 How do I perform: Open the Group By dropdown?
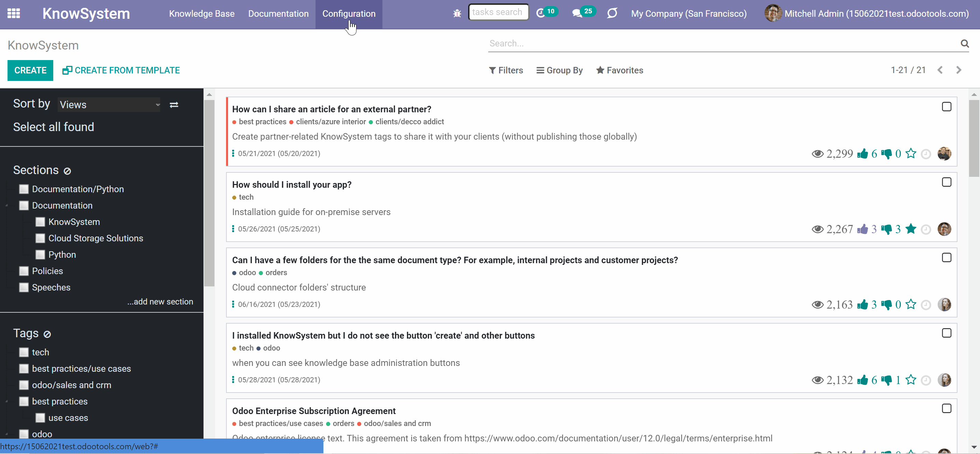pos(560,70)
